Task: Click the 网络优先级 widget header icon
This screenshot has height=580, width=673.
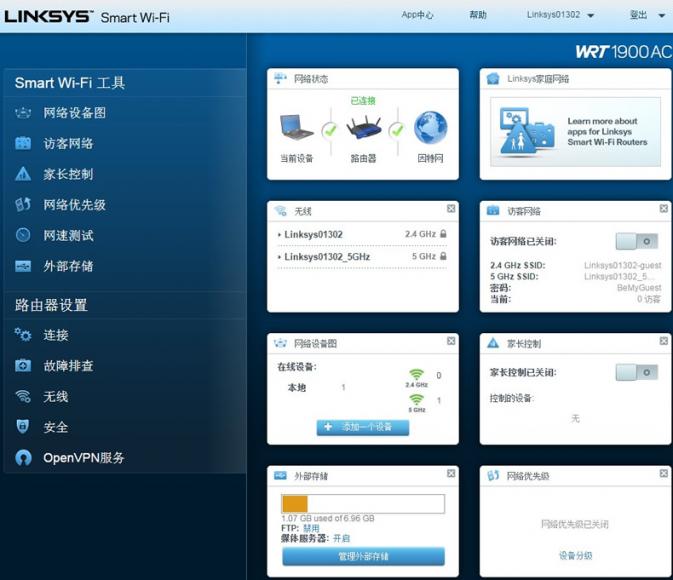Action: point(493,476)
